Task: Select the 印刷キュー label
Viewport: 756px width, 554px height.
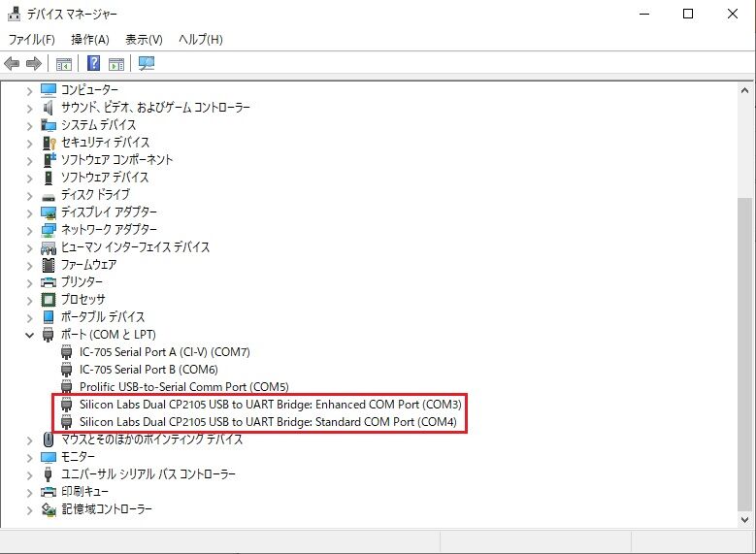Action: 84,492
